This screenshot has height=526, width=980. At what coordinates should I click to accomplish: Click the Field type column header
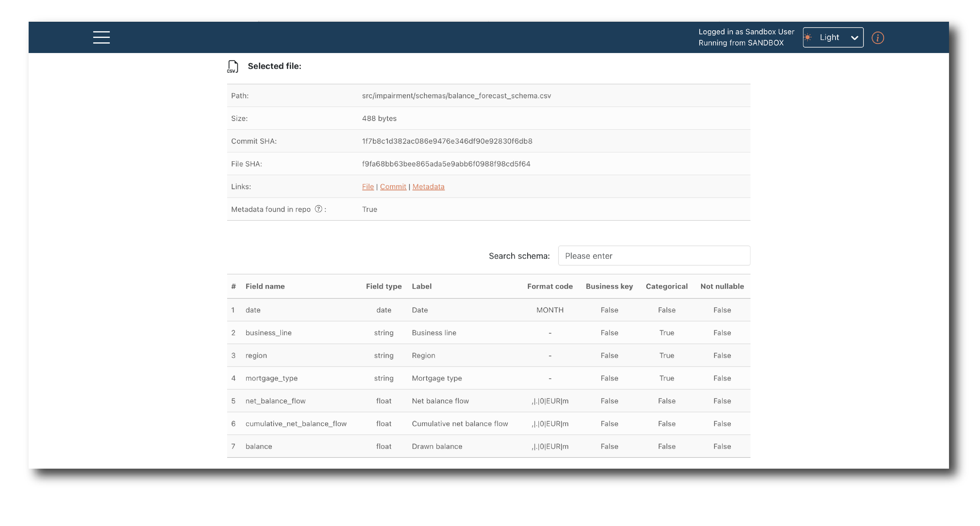pos(384,286)
